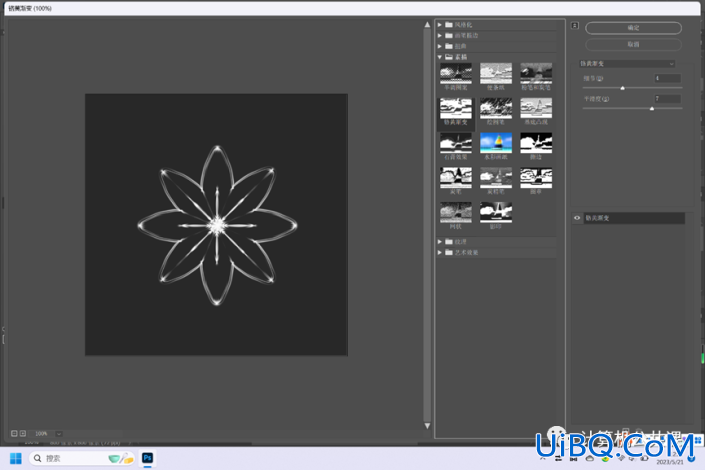The height and width of the screenshot is (470, 705).
Task: Click the preview scrollbar up arrow
Action: [x=427, y=25]
